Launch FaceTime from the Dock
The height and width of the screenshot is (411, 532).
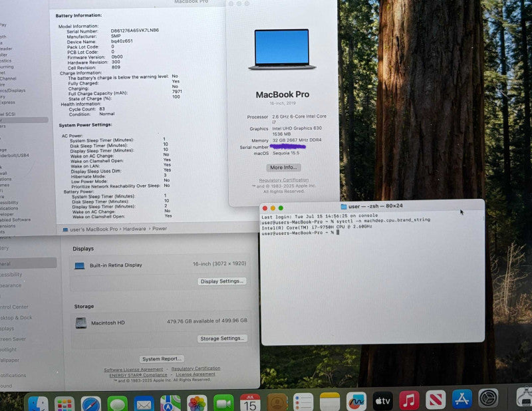pyautogui.click(x=223, y=403)
